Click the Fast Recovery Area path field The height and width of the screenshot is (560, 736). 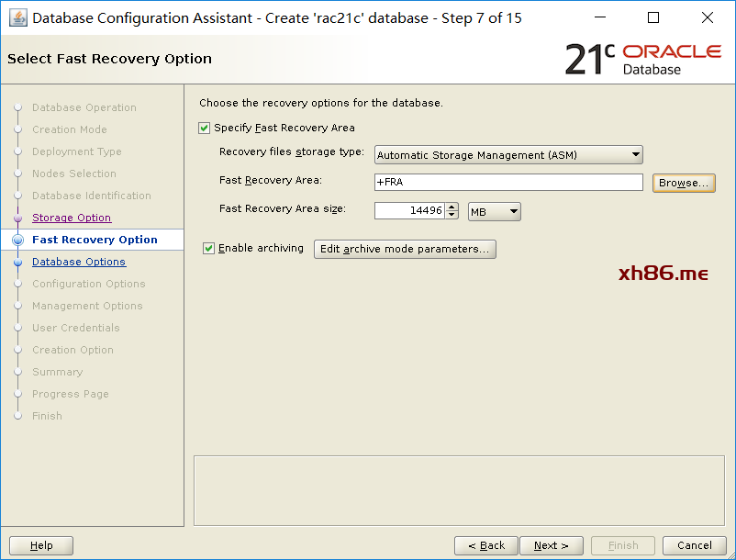point(508,183)
